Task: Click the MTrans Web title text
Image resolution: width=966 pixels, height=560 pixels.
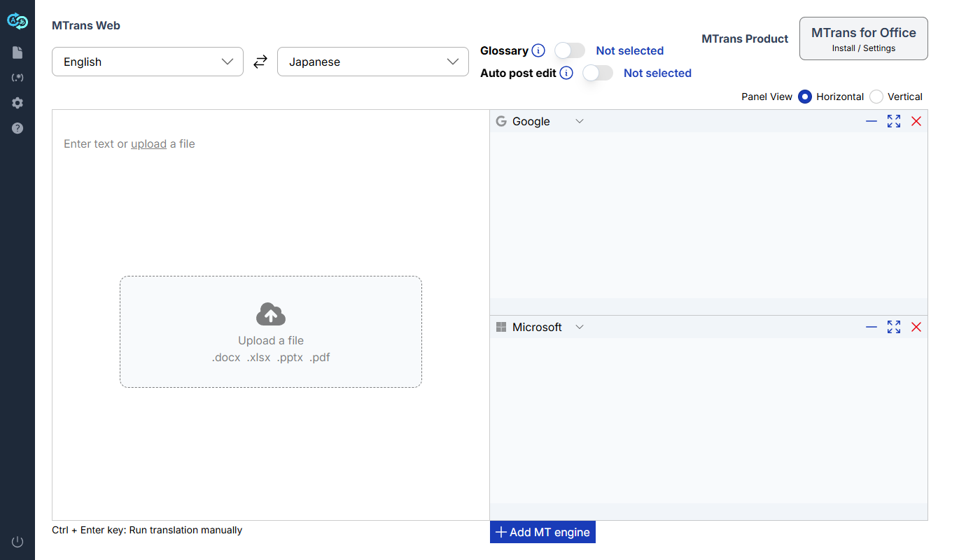Action: (86, 25)
